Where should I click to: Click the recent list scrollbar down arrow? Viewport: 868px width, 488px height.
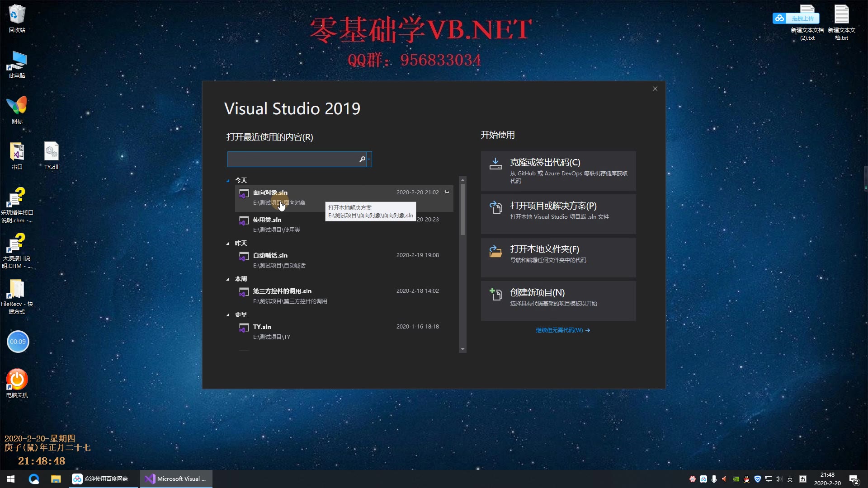pyautogui.click(x=462, y=349)
